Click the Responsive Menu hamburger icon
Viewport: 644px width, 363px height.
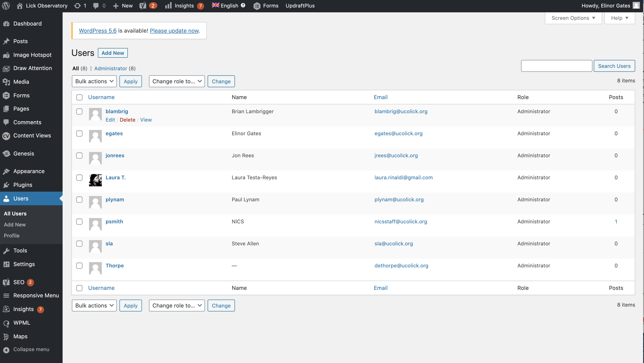6,296
